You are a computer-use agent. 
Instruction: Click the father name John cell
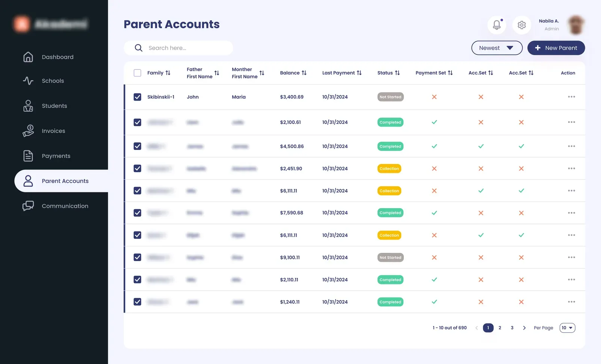(x=193, y=97)
